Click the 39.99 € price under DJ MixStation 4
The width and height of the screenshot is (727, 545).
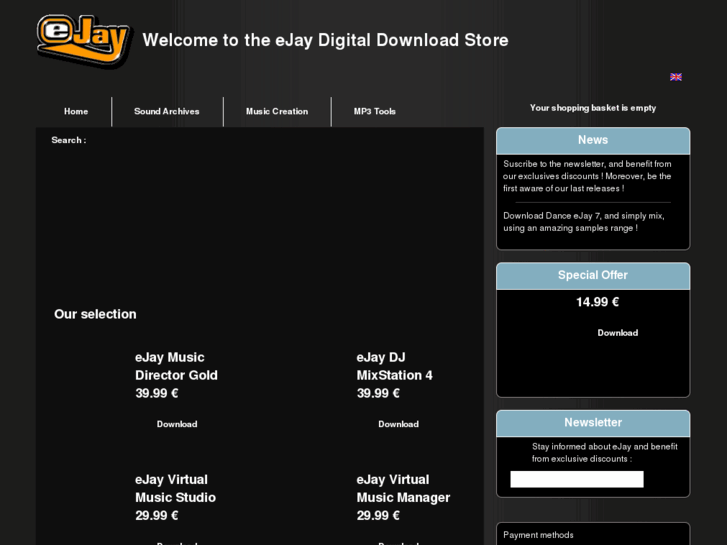pos(378,393)
